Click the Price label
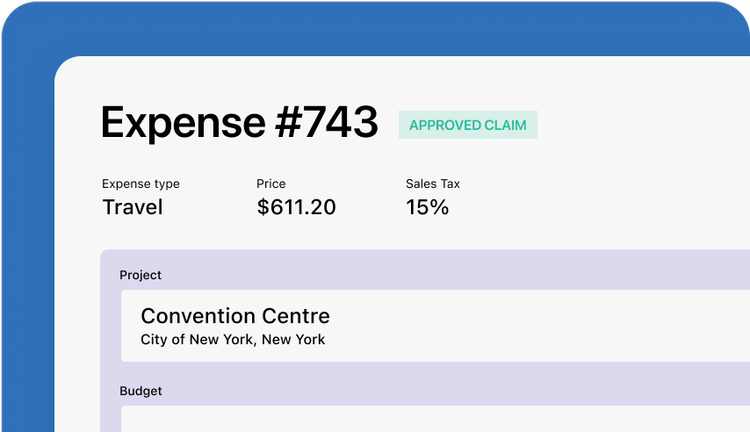 (x=271, y=184)
